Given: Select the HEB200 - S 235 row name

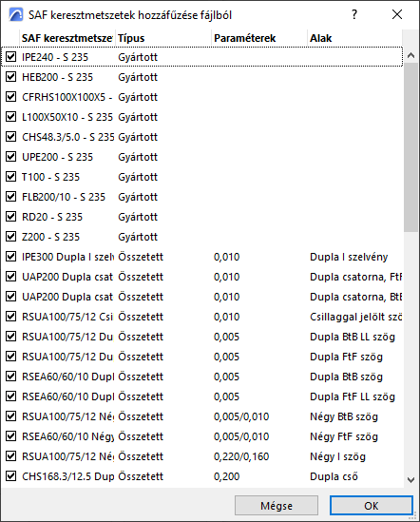Looking at the screenshot, I should [57, 77].
